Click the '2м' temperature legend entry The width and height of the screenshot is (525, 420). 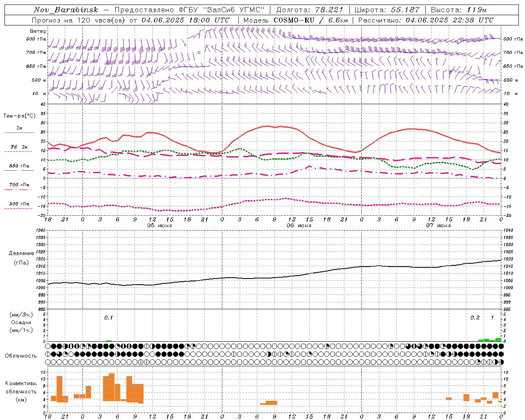tap(19, 128)
